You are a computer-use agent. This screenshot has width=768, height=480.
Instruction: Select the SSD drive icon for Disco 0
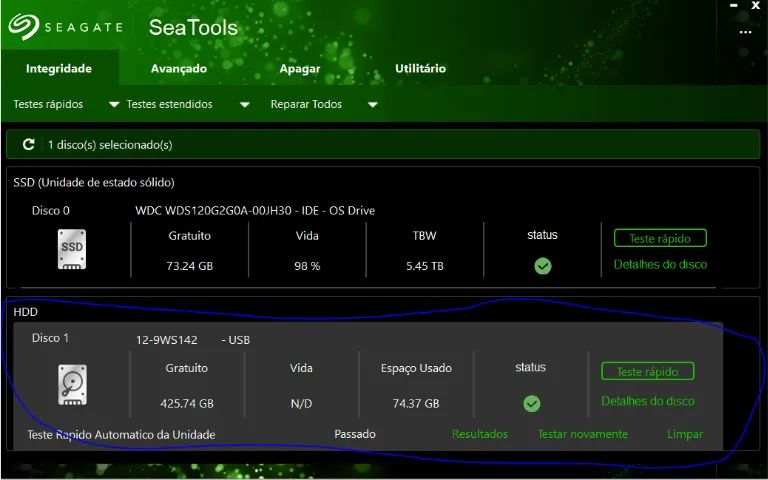[72, 249]
